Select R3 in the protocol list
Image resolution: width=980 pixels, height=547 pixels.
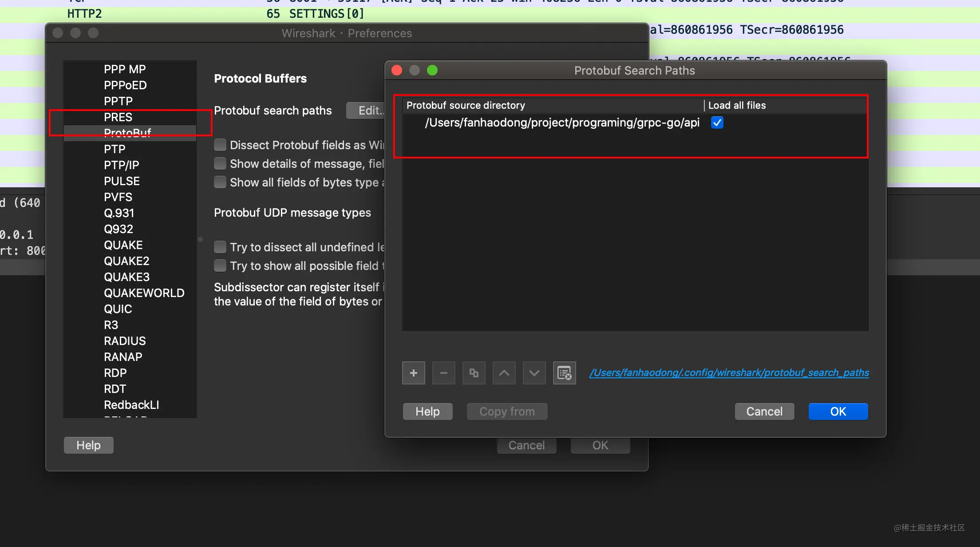click(x=130, y=325)
